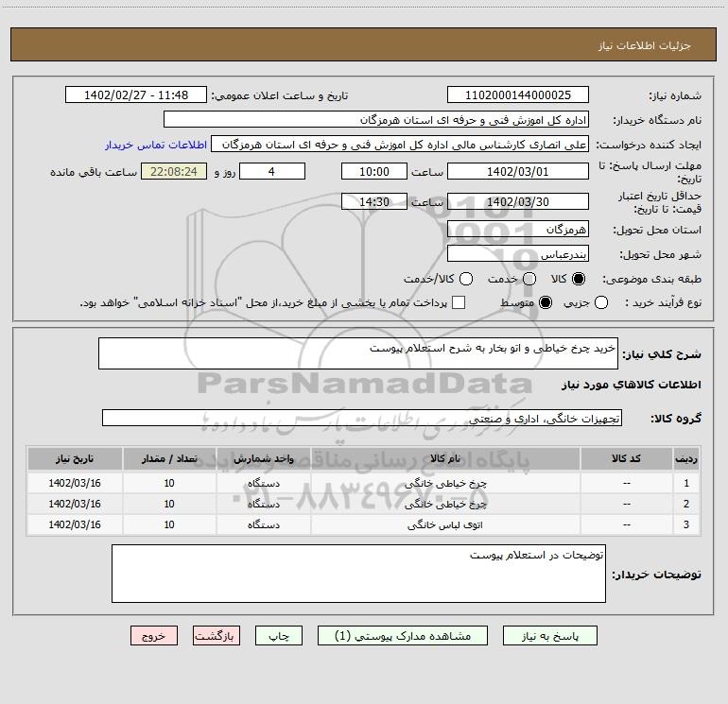This screenshot has height=704, width=728.
Task: Toggle the Islamic treasury documents payment checkbox
Action: (459, 302)
